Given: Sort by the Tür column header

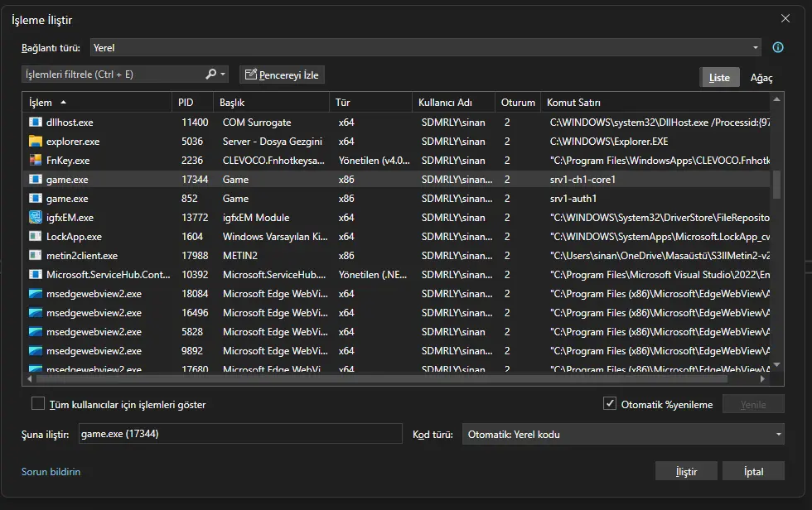Looking at the screenshot, I should pyautogui.click(x=370, y=103).
